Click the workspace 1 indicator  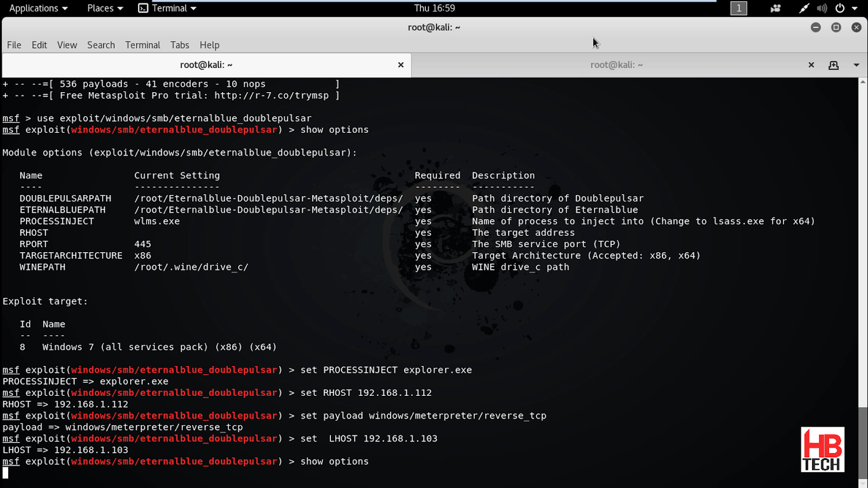pyautogui.click(x=738, y=8)
